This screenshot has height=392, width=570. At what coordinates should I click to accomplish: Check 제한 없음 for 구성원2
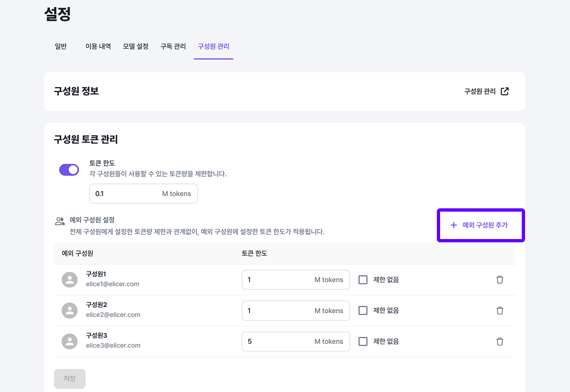point(363,310)
